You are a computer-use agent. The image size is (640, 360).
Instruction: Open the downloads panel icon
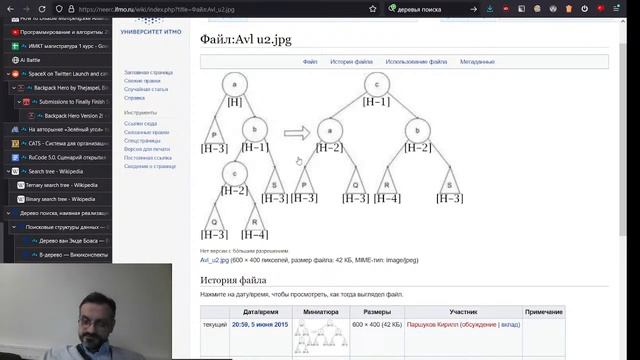point(490,9)
